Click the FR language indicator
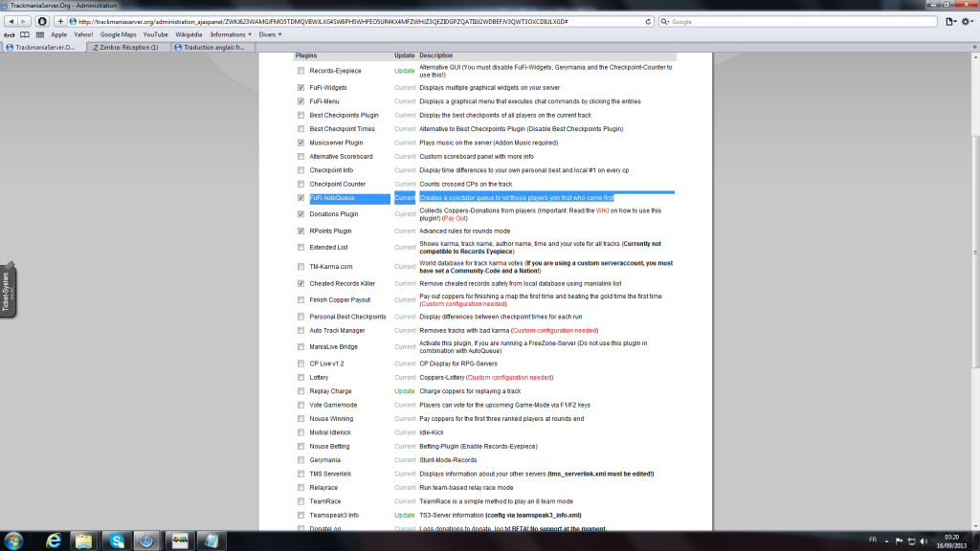Screen dimensions: 980x551 [873, 540]
